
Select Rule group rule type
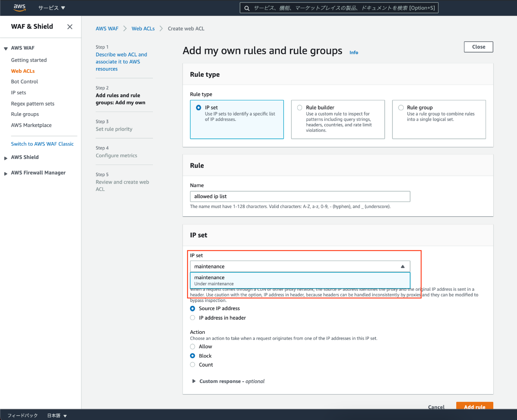(439, 119)
